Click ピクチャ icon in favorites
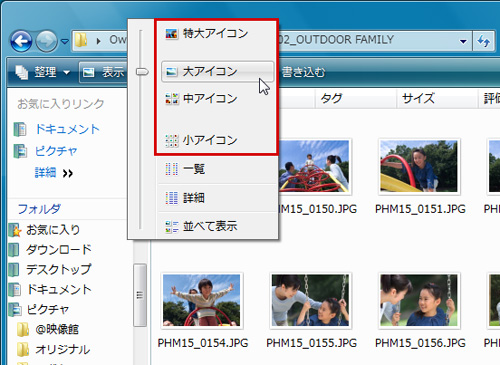Viewport: 500px width, 365px height. click(x=20, y=151)
